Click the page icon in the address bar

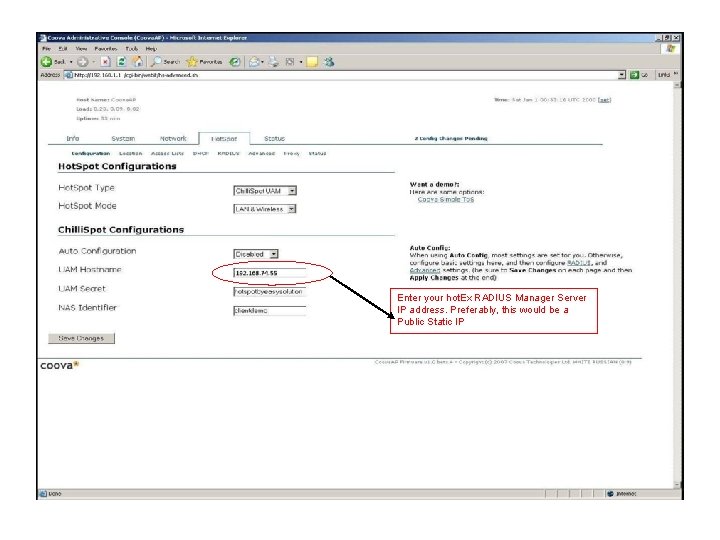pyautogui.click(x=68, y=75)
